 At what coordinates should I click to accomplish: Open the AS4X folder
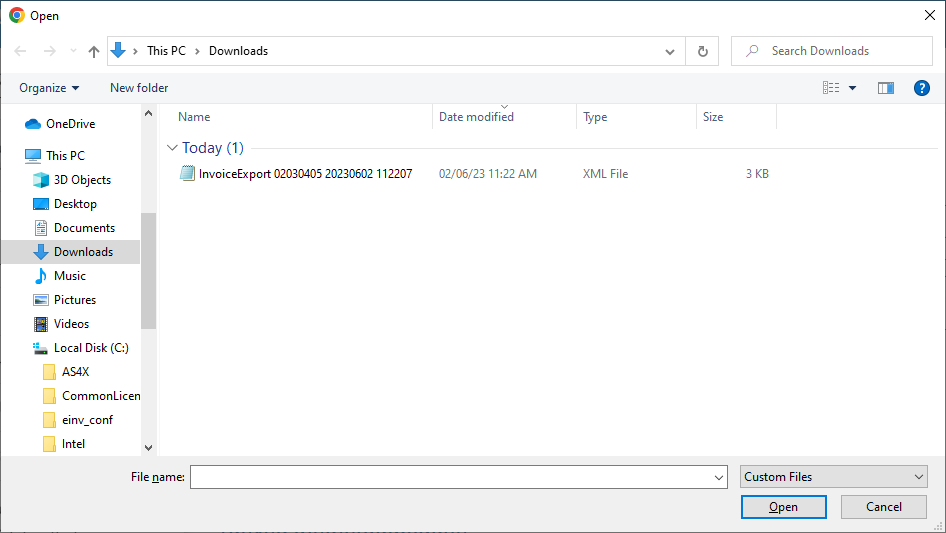coord(75,372)
